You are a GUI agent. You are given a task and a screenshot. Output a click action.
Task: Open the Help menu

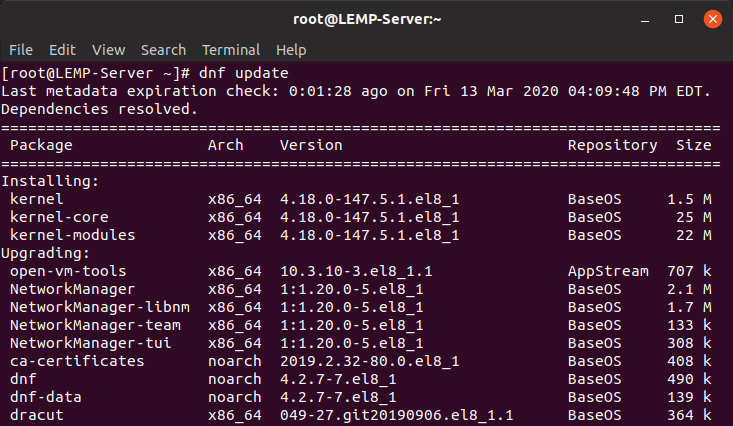291,50
